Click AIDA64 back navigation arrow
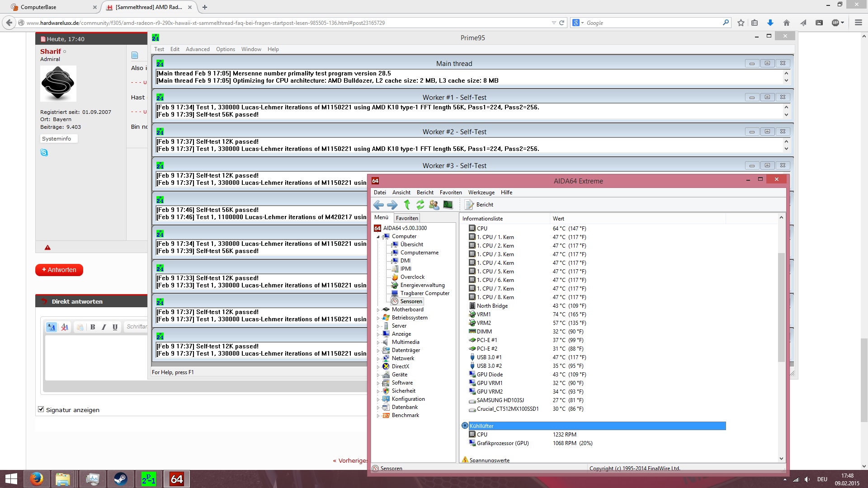The width and height of the screenshot is (868, 488). coord(378,205)
